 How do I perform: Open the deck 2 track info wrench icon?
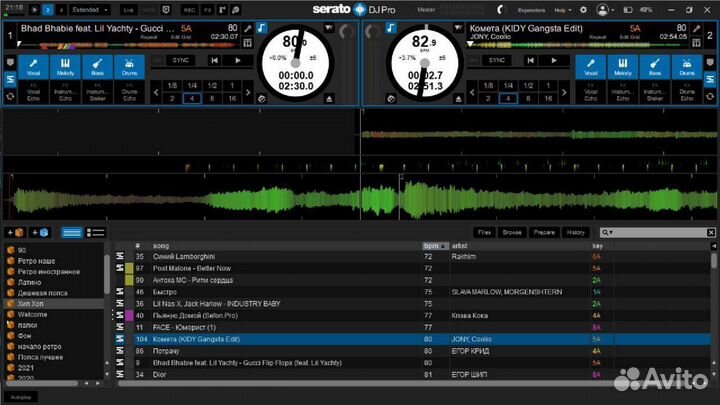697,29
